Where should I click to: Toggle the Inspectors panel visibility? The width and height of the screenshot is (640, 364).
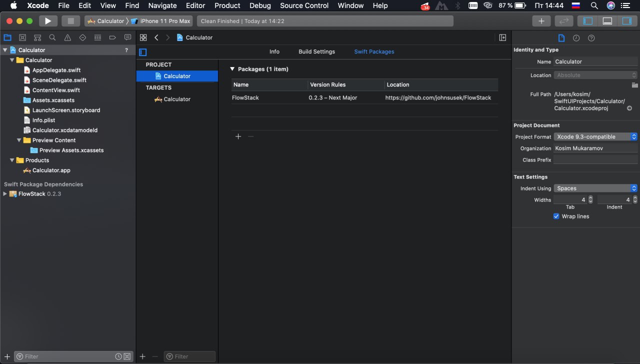tap(627, 21)
